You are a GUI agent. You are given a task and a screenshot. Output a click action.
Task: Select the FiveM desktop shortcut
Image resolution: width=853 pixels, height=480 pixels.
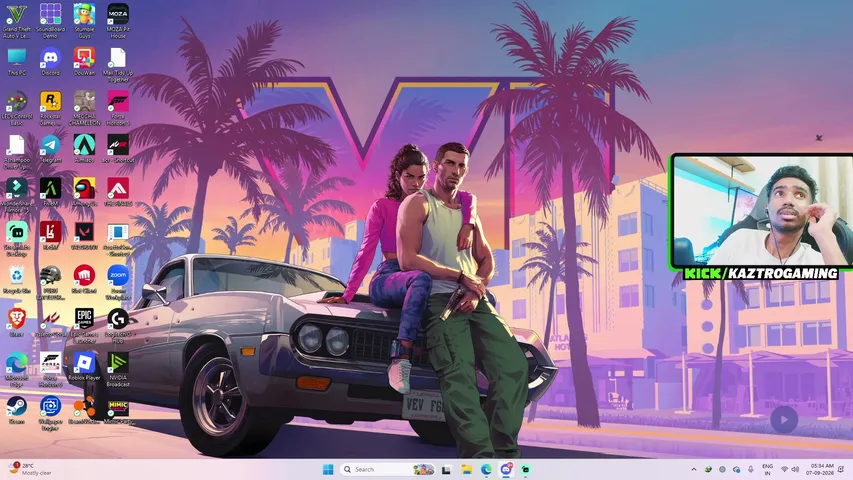click(x=50, y=192)
